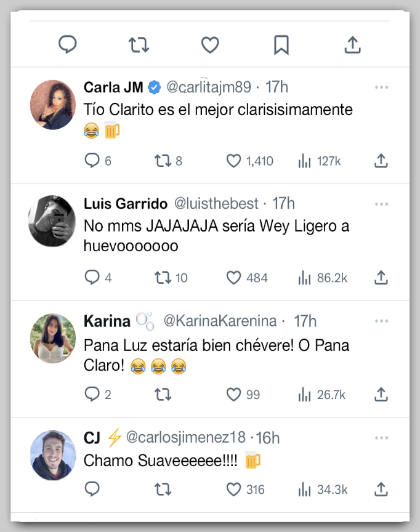Open the three-dot menu on CJ's tweet
Screen dimensions: 420x532
tap(381, 438)
